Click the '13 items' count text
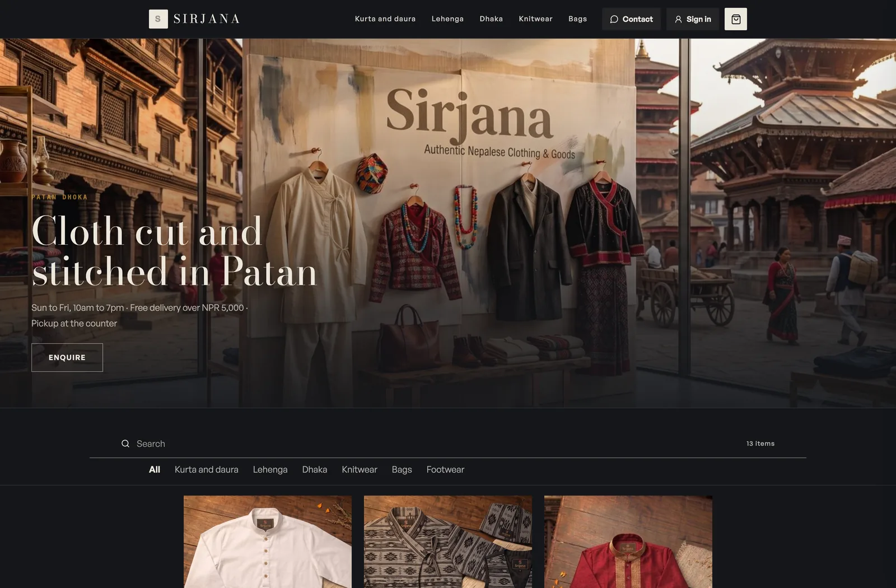The image size is (896, 588). coord(760,444)
